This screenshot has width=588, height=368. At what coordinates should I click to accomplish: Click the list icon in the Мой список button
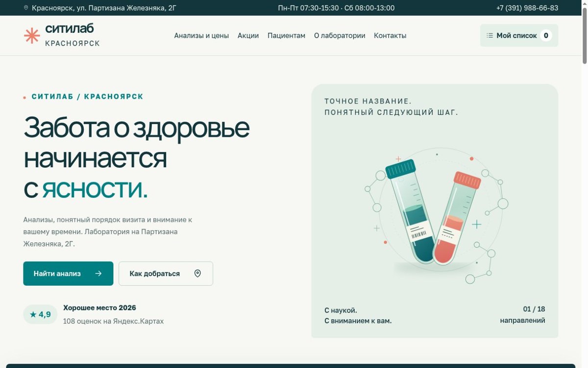pyautogui.click(x=490, y=35)
